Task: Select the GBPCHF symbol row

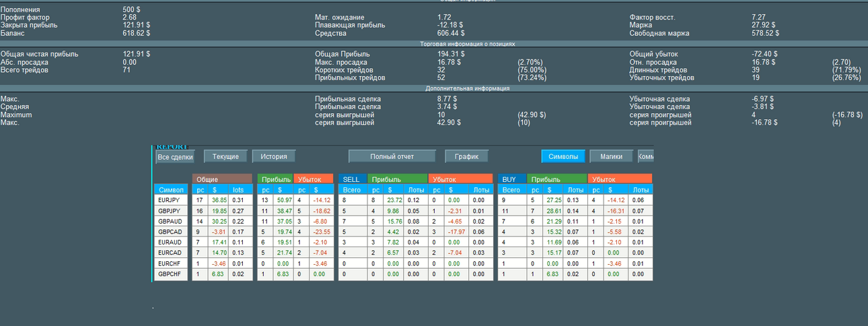Action: [x=172, y=274]
